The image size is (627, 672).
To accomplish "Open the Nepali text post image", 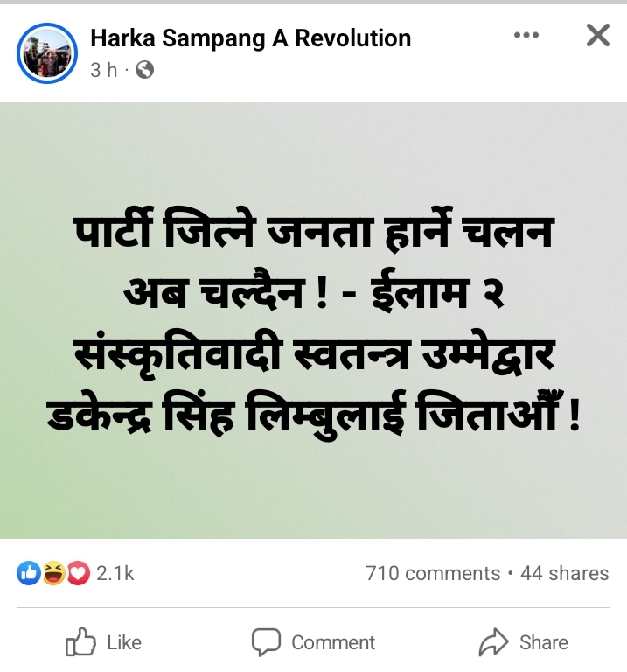I will tap(313, 320).
